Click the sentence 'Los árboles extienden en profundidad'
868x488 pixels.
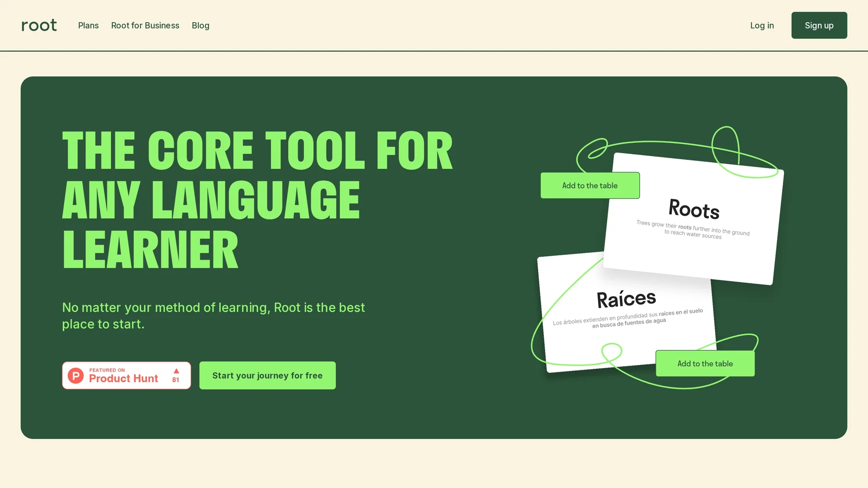[627, 318]
